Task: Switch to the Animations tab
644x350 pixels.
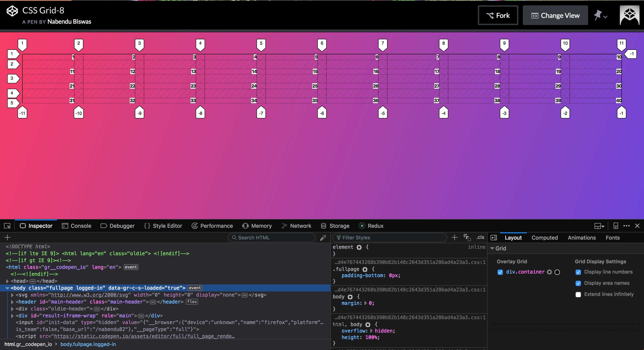Action: 582,238
